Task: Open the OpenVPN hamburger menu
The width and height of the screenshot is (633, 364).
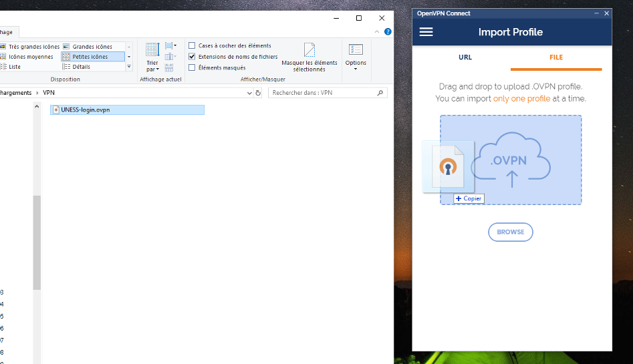Action: click(x=426, y=32)
